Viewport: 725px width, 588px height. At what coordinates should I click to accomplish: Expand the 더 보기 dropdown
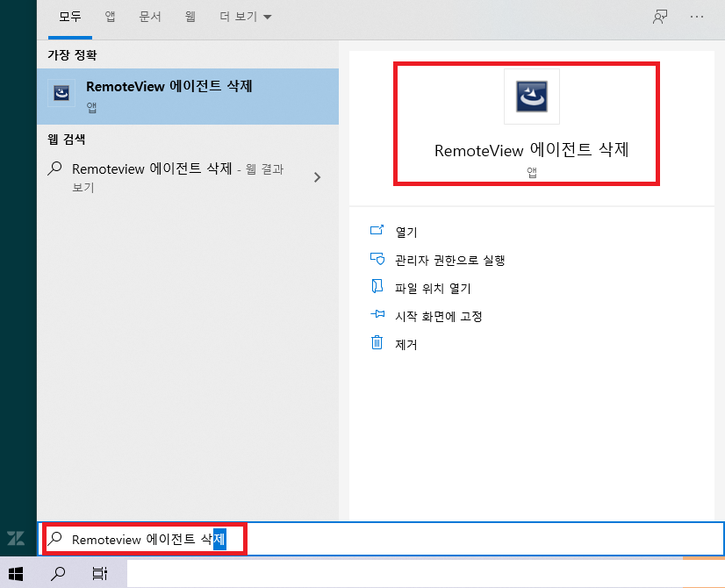point(246,17)
